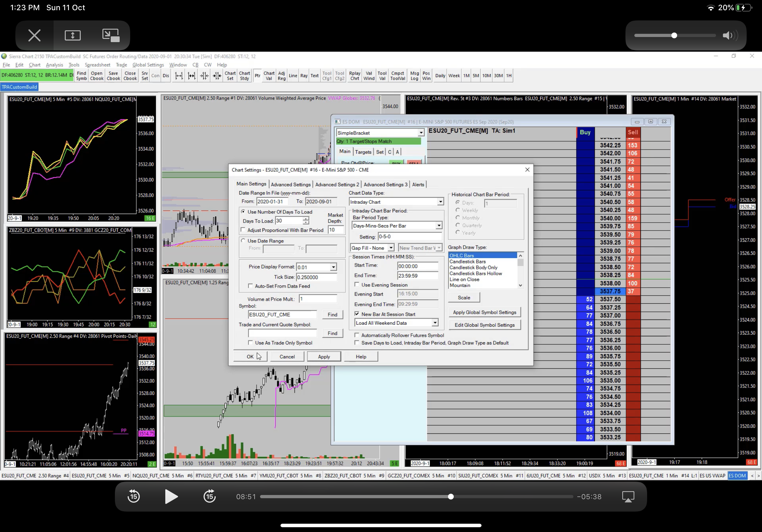Check Use Evening Session option
762x532 pixels.
click(x=357, y=284)
